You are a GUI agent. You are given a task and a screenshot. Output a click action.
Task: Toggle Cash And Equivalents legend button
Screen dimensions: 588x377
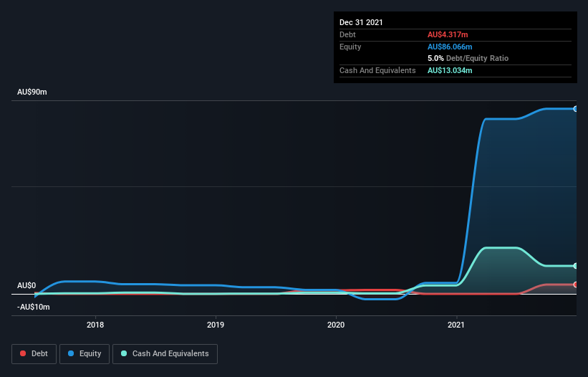165,354
